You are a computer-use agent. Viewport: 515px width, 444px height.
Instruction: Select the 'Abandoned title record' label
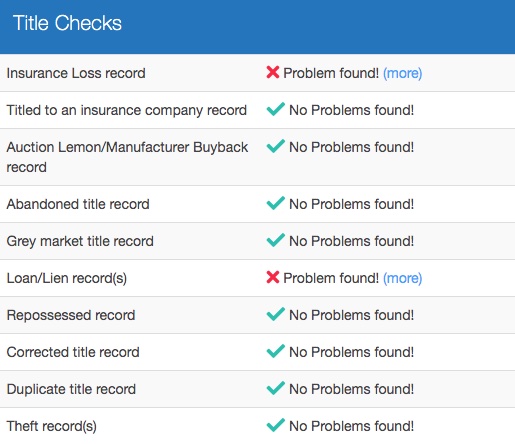tap(78, 204)
